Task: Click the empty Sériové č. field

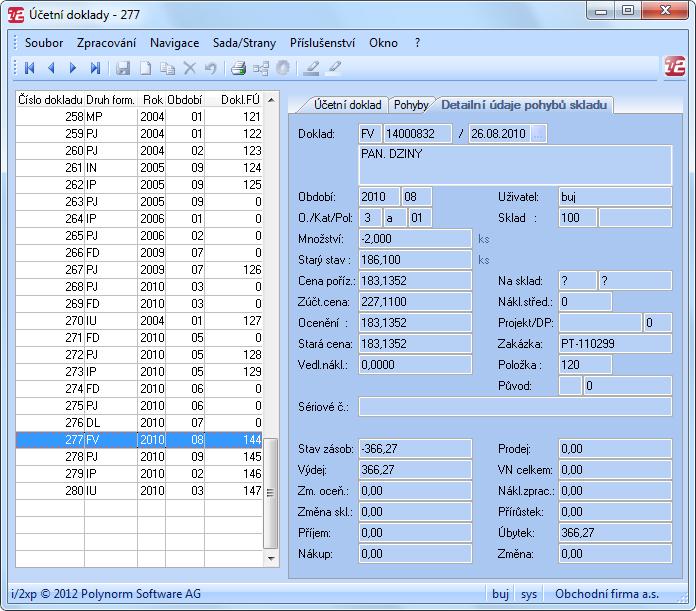Action: coord(515,407)
